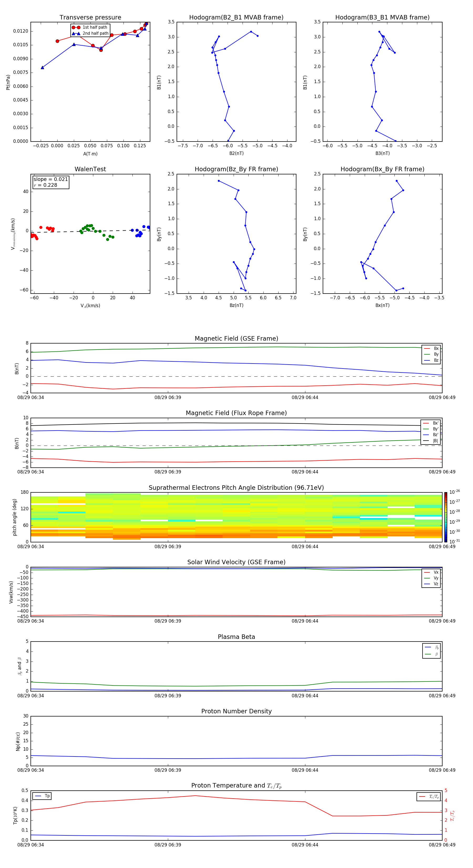Screen dimensions: 473x868
Task: Click the '−450' tick on solar wind velocity axis
Action: [x=23, y=617]
